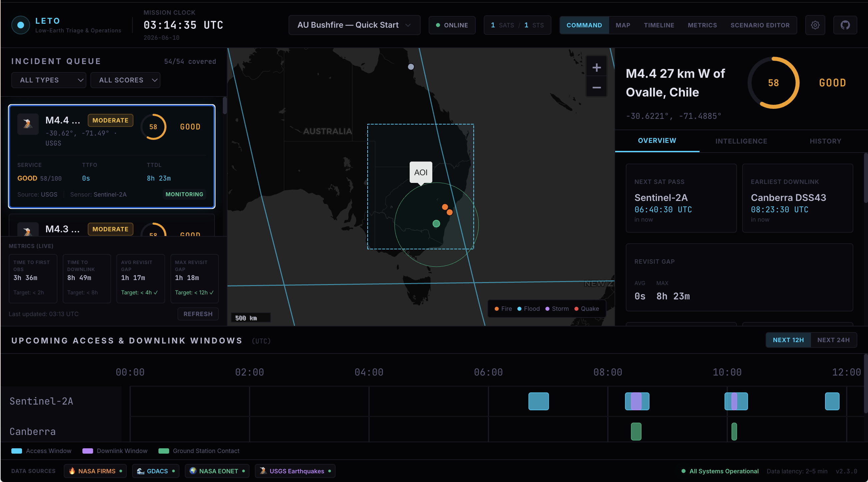868x482 pixels.
Task: Click the Earliest Downlink Canberra DSS43 card
Action: (x=797, y=198)
